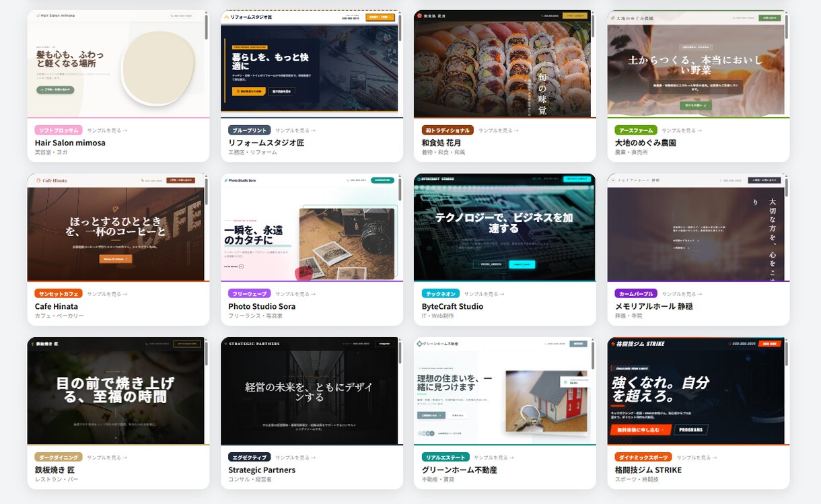821x504 pixels.
Task: Click the purple フリーウェーブ theme badge
Action: pos(250,294)
